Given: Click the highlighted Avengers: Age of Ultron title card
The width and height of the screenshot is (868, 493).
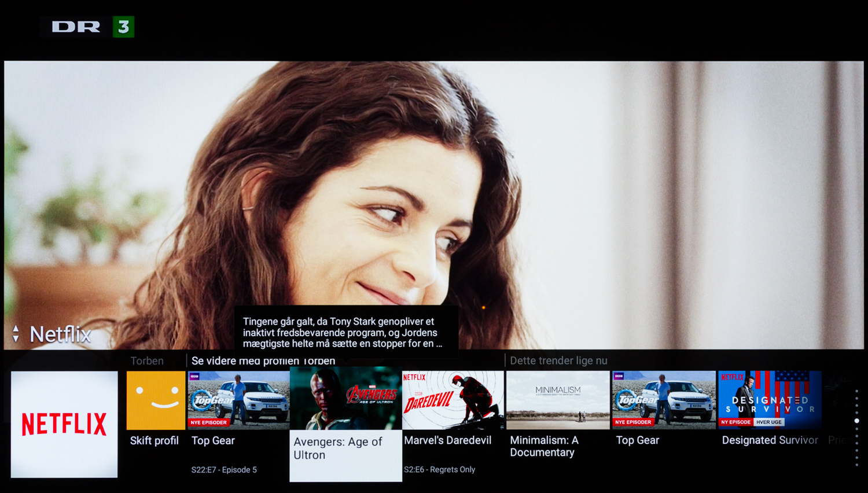Looking at the screenshot, I should coord(345,455).
